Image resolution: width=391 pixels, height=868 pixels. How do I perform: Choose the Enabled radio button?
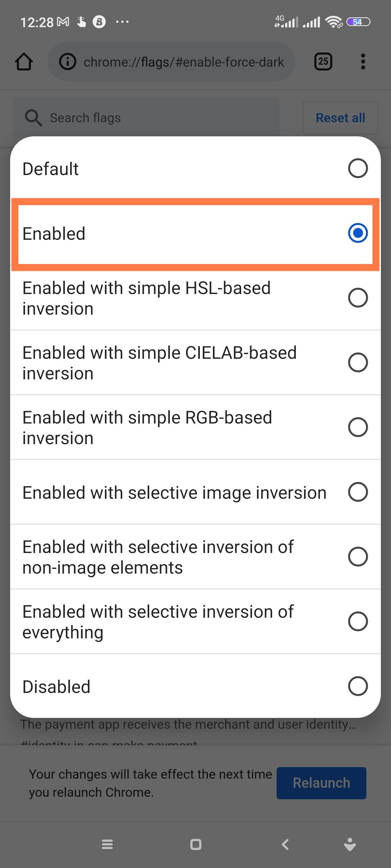[358, 233]
